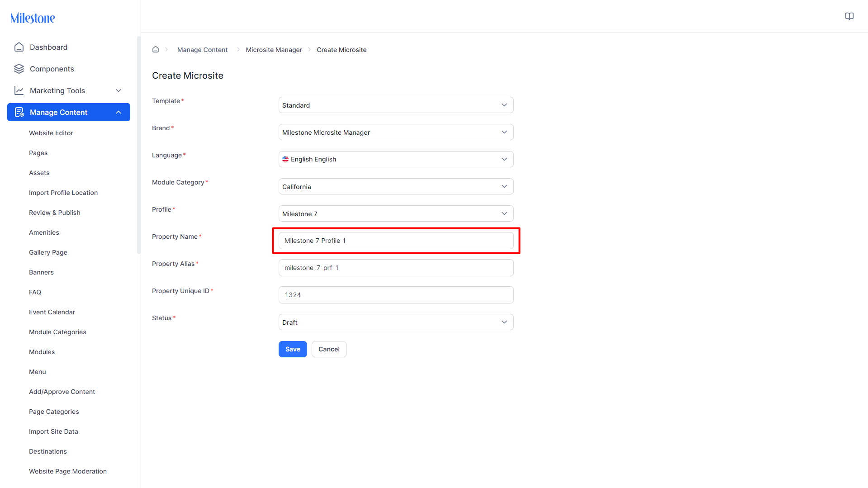Click the home breadcrumb icon

tap(156, 49)
